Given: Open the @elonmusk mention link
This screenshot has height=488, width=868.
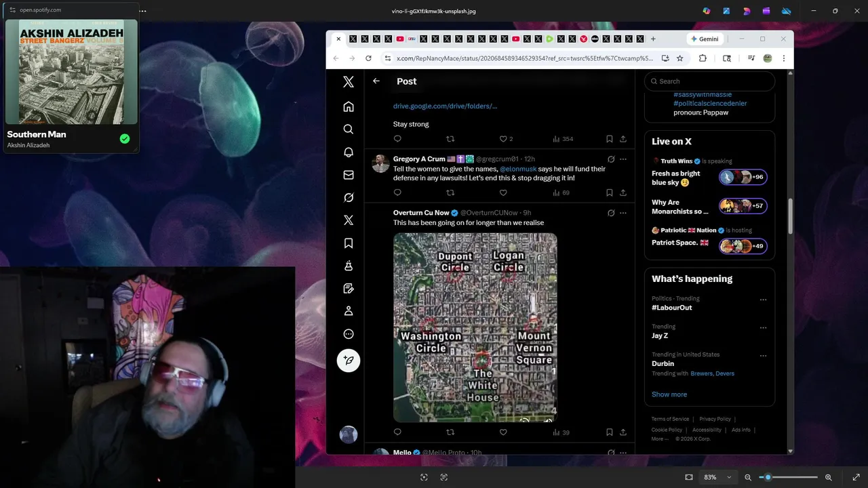Looking at the screenshot, I should point(518,169).
